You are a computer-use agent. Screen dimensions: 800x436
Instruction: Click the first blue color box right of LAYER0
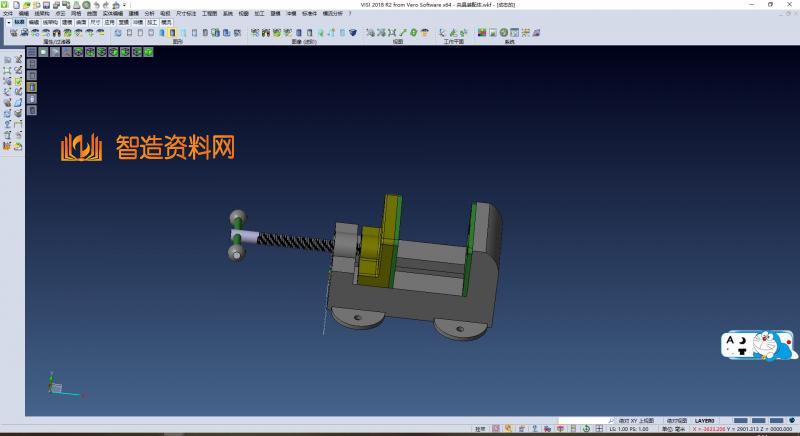(741, 421)
